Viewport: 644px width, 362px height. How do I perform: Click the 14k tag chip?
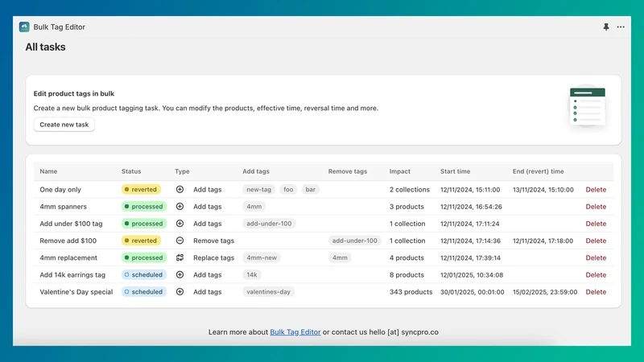(252, 274)
